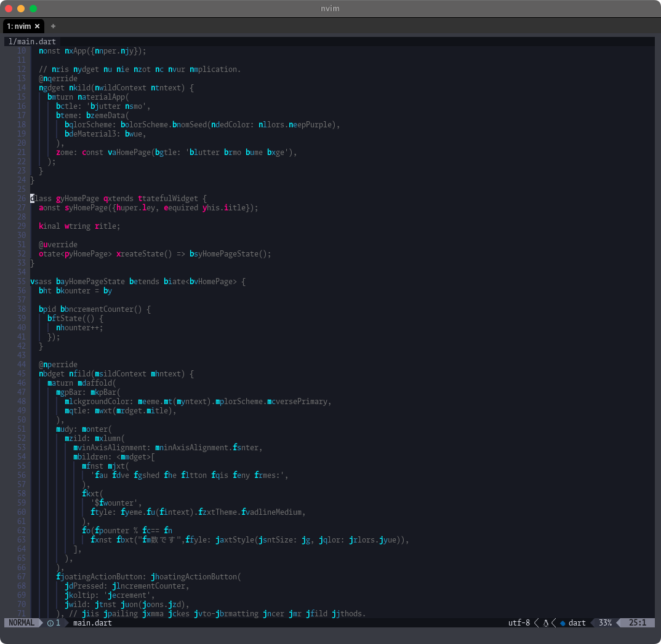661x644 pixels.
Task: Click 'bdeMaterial3' on line 19
Action: [x=90, y=134]
